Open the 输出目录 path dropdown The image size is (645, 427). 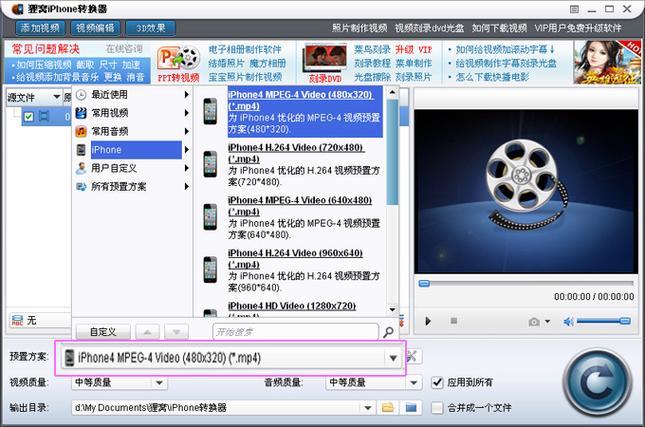pos(368,408)
